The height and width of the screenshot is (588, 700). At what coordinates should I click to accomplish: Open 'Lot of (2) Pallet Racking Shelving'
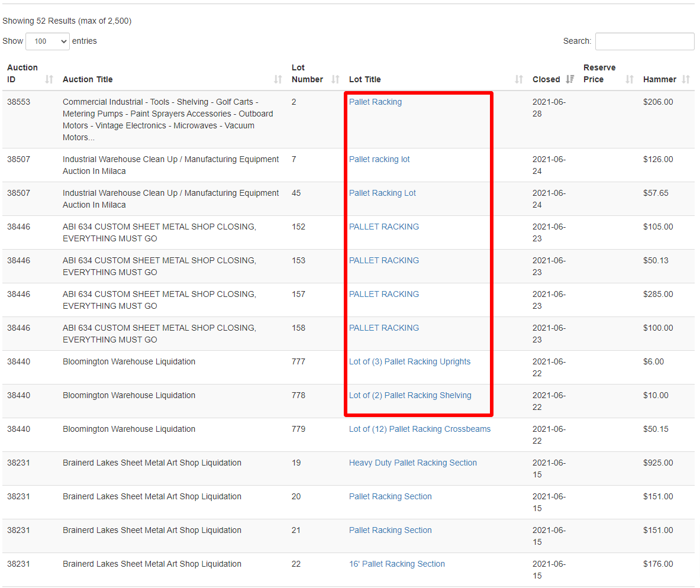(410, 395)
